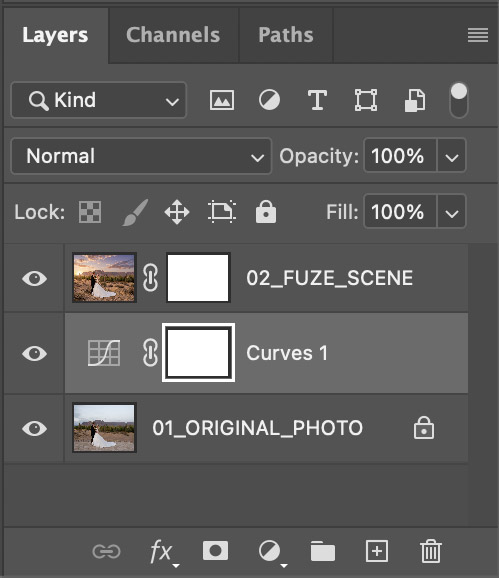The image size is (499, 578).
Task: Select the 02_FUZE_SCENE layer mask thumbnail
Action: point(198,278)
